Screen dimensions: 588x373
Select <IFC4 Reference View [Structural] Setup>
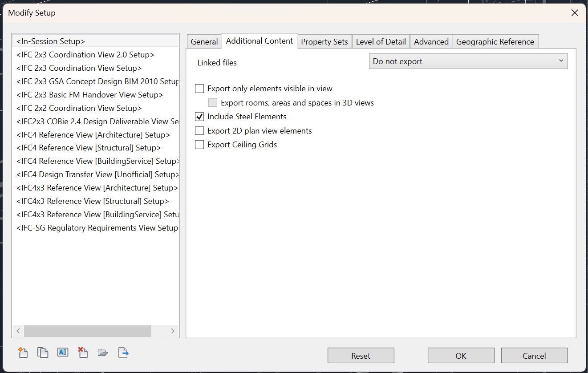(96, 148)
